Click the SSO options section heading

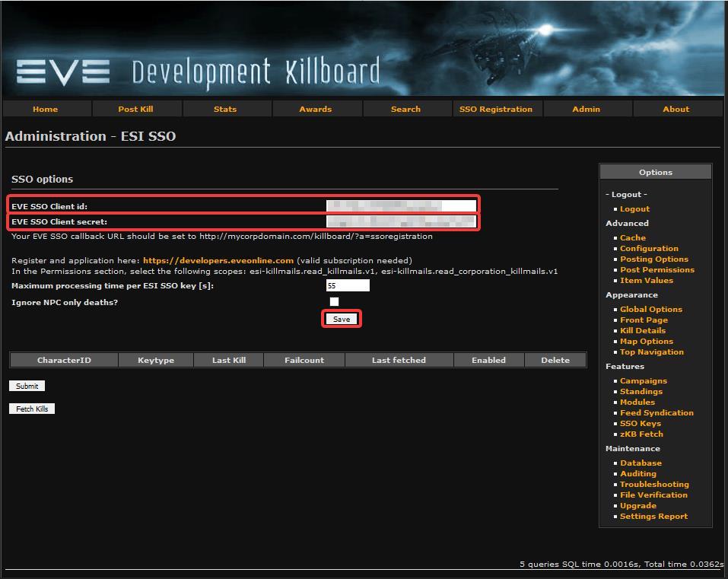pyautogui.click(x=43, y=180)
